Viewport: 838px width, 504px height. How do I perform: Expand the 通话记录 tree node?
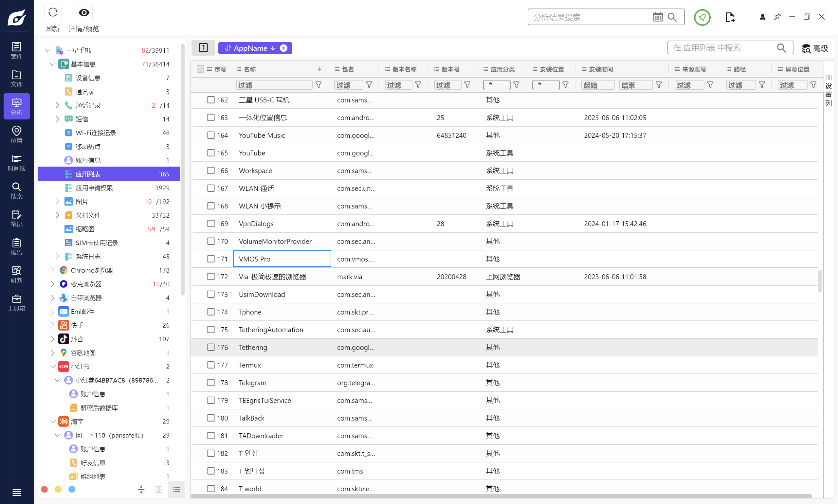click(x=57, y=105)
